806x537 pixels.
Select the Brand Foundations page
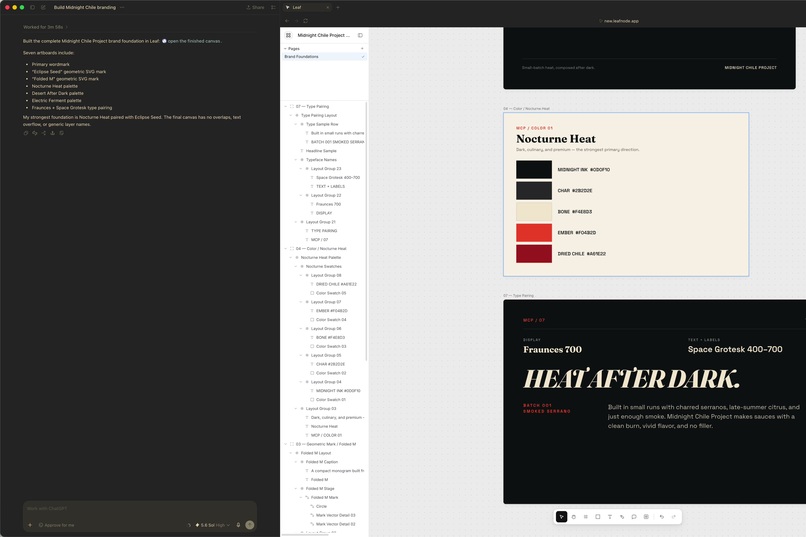click(324, 57)
